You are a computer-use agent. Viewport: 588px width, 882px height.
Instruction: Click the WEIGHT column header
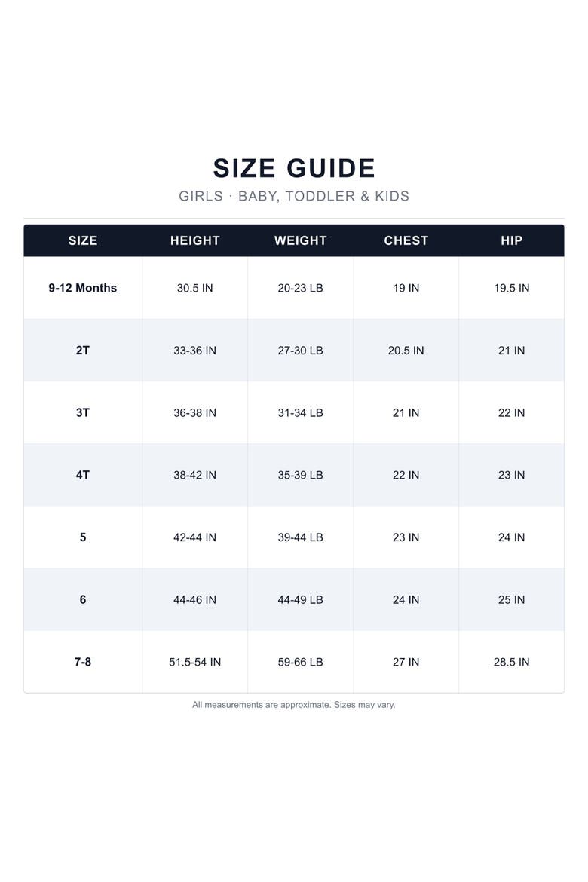click(301, 240)
